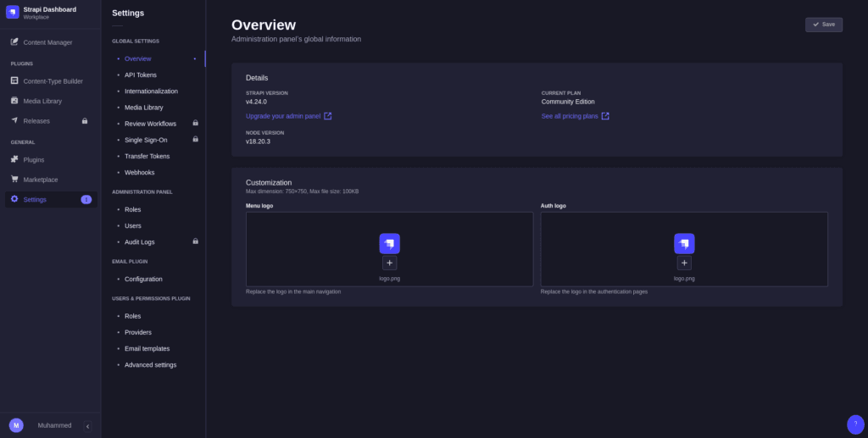This screenshot has width=868, height=438.
Task: Open the Content-Type Builder plugin
Action: [x=53, y=81]
